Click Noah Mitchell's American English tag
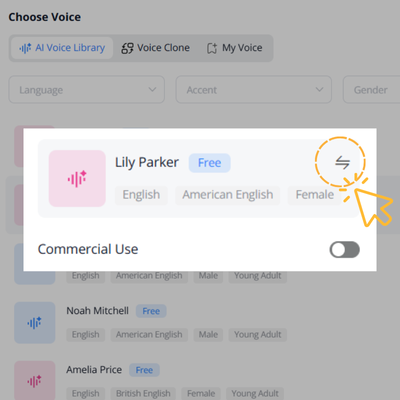This screenshot has height=400, width=400. 149,335
